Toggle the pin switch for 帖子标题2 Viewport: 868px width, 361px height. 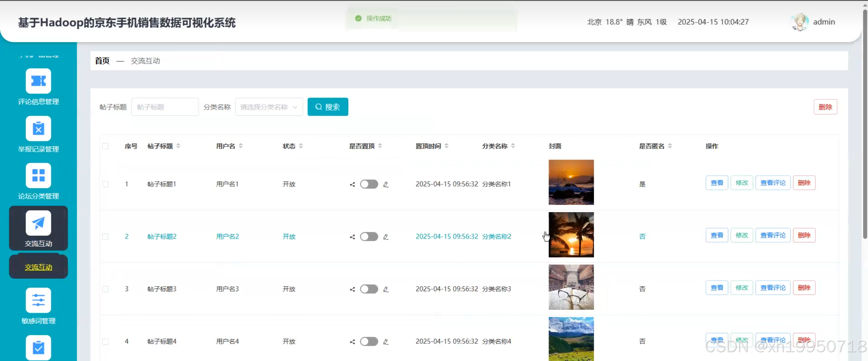coord(369,237)
